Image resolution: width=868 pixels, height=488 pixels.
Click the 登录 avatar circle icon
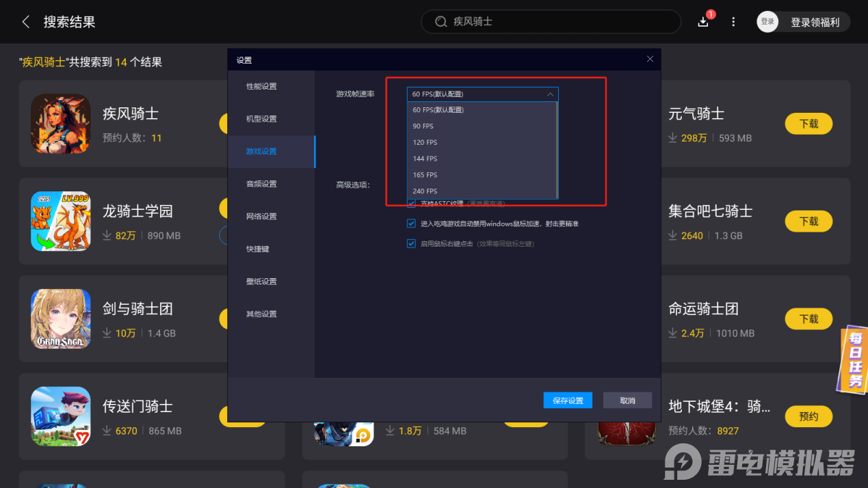767,21
